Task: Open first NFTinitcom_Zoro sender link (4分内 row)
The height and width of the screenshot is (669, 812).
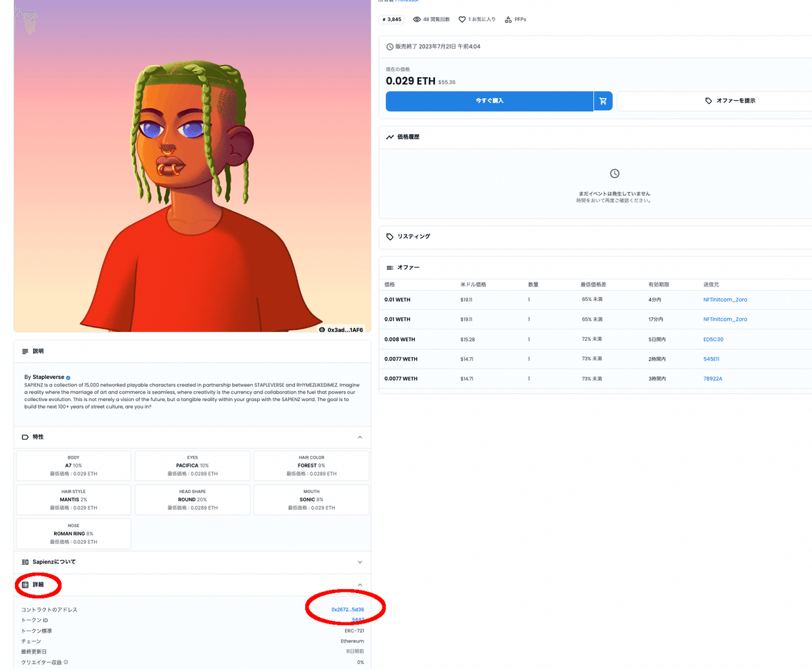Action: [x=725, y=299]
